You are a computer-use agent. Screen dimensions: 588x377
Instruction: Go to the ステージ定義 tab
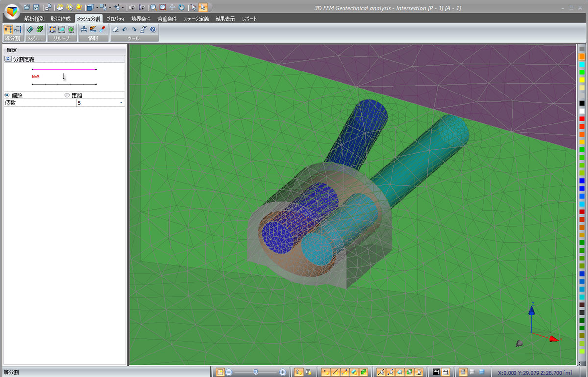(196, 19)
